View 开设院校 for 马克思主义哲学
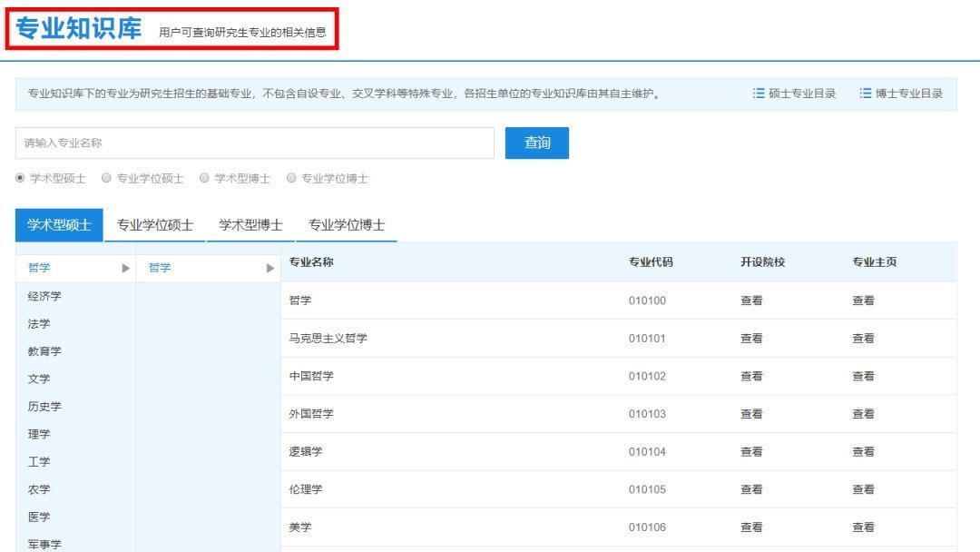This screenshot has width=980, height=552. point(750,338)
